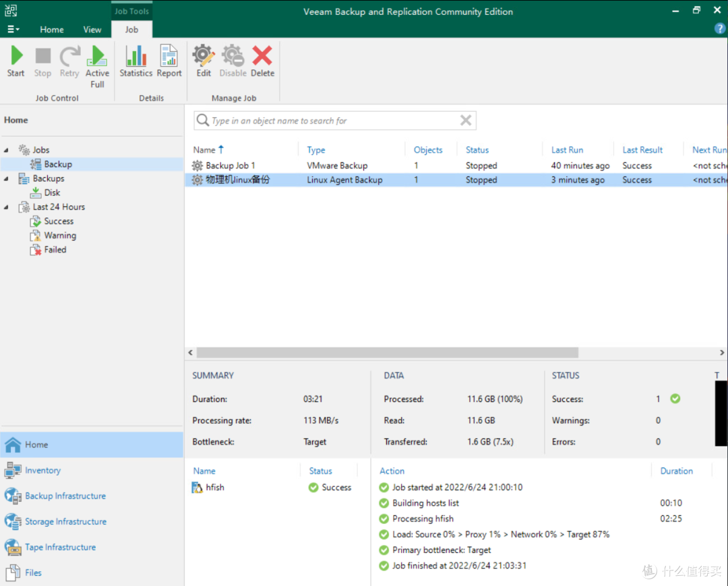
Task: Select the 'Processing hfish' log entry
Action: 423,519
